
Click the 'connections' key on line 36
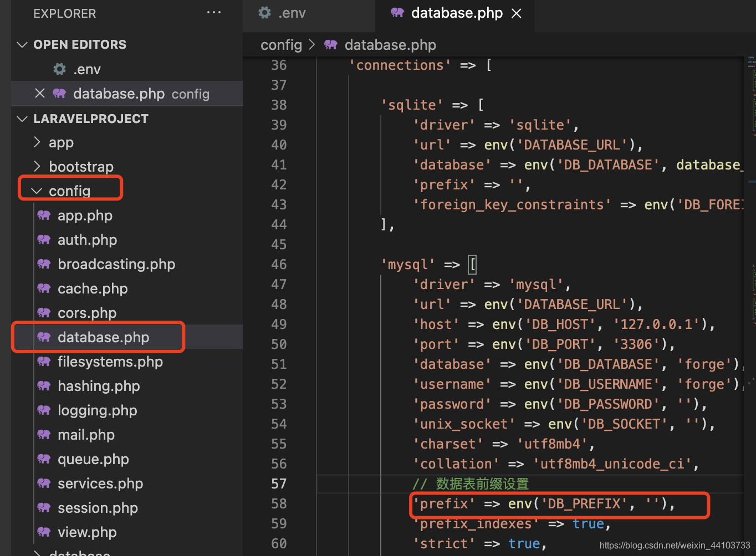click(400, 65)
